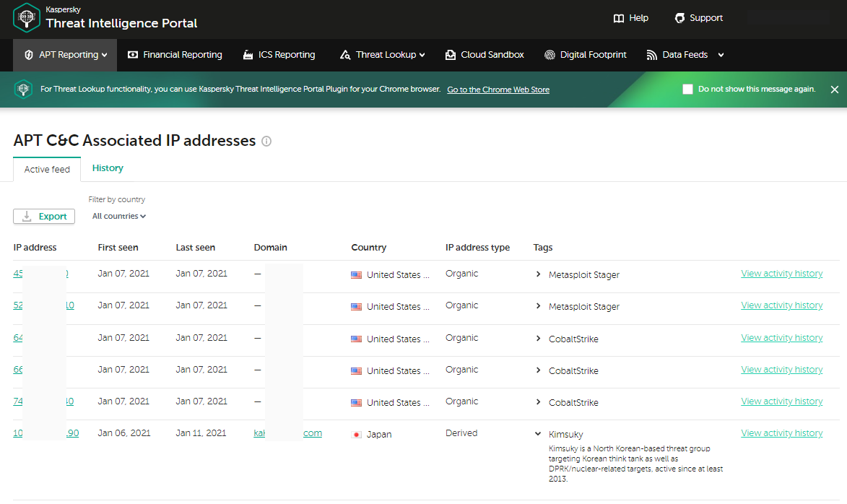This screenshot has width=847, height=504.
Task: Click the Help book icon
Action: click(x=619, y=18)
